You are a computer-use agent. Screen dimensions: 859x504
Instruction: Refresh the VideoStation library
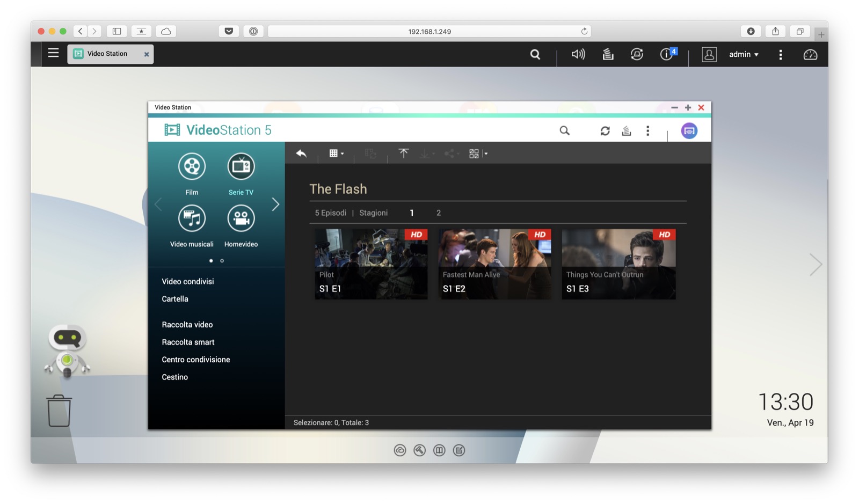605,130
